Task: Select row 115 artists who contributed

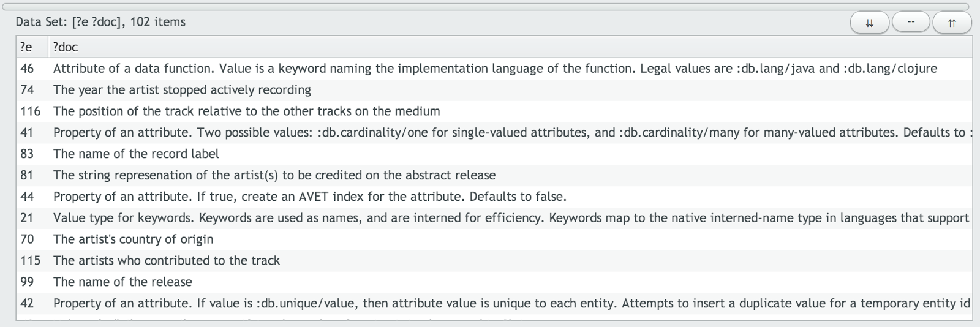Action: [494, 261]
